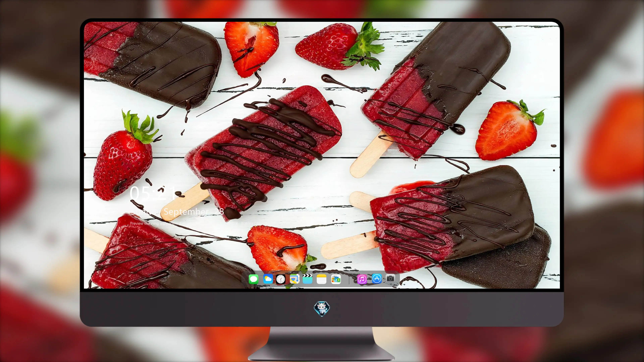The width and height of the screenshot is (644, 362).
Task: Open the Videos clapperboard icon in the dock
Action: (308, 279)
